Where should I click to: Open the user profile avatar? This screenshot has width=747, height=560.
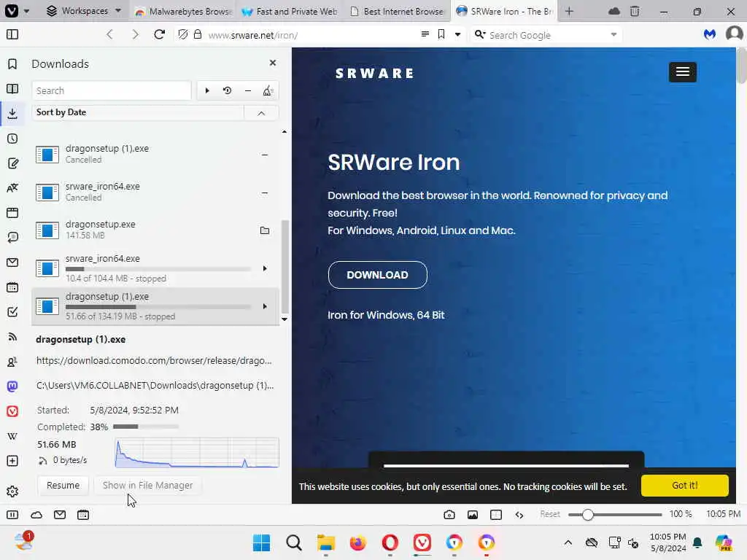(x=734, y=34)
